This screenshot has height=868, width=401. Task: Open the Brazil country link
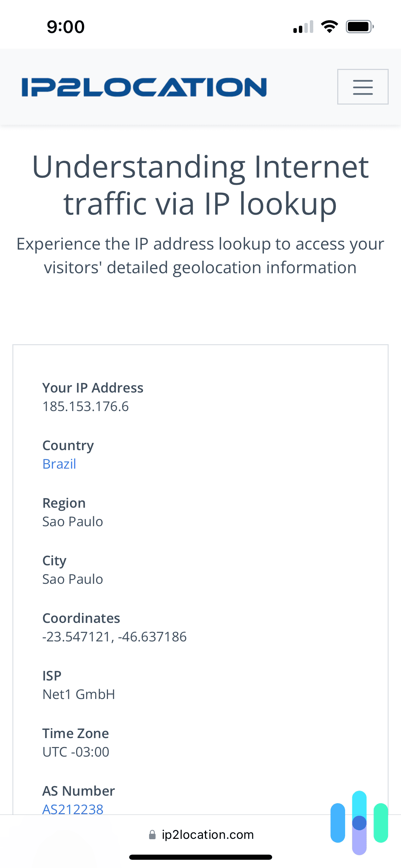click(x=59, y=463)
